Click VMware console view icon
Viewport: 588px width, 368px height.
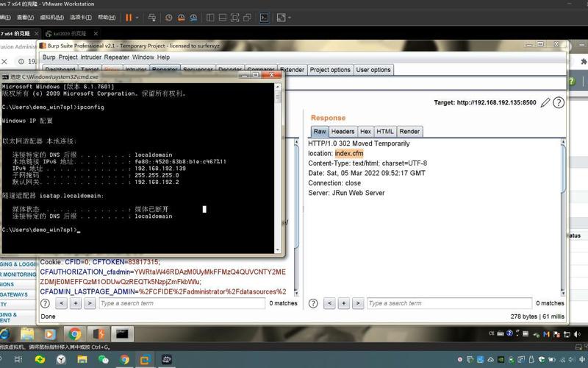[264, 18]
